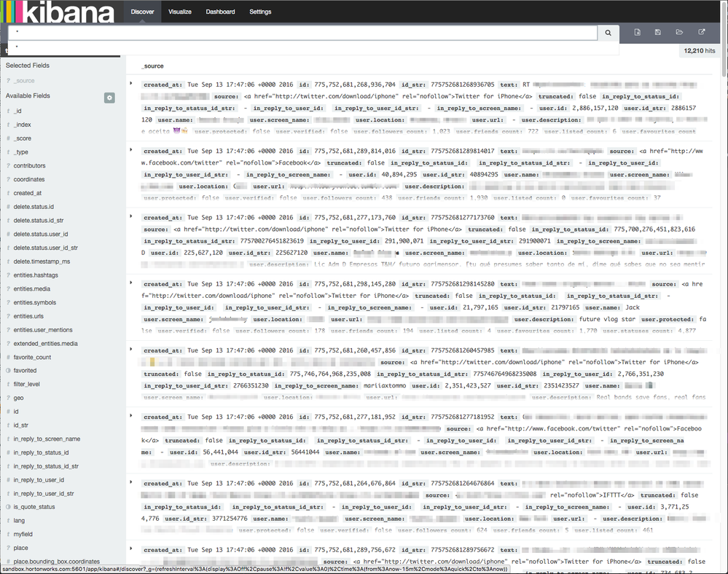Save the search using the floppy disk icon
The image size is (728, 574).
[x=658, y=32]
